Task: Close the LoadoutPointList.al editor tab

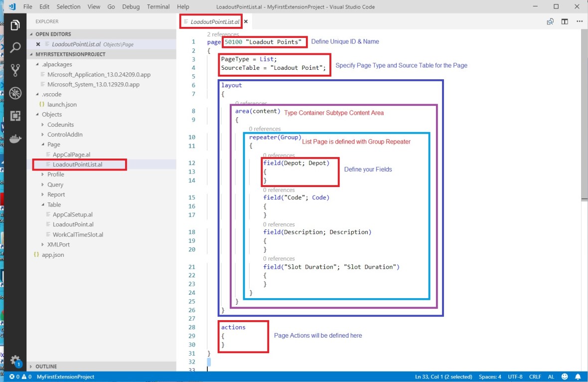Action: [246, 22]
